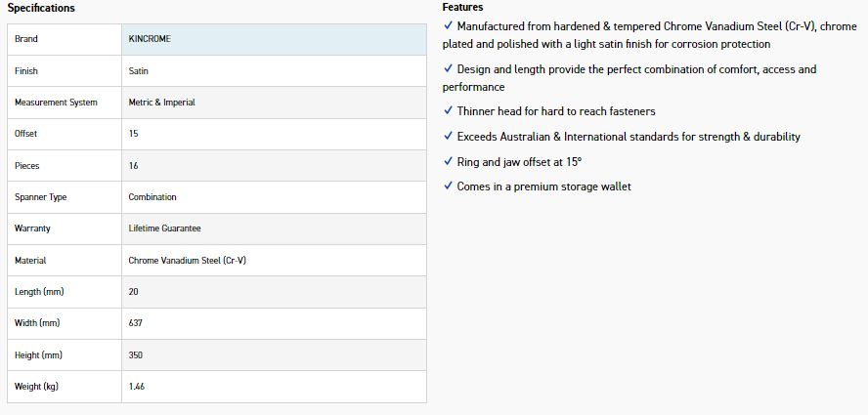Click the checkmark beside premium storage wallet
Viewport: 868px width, 415px height.
coord(448,186)
